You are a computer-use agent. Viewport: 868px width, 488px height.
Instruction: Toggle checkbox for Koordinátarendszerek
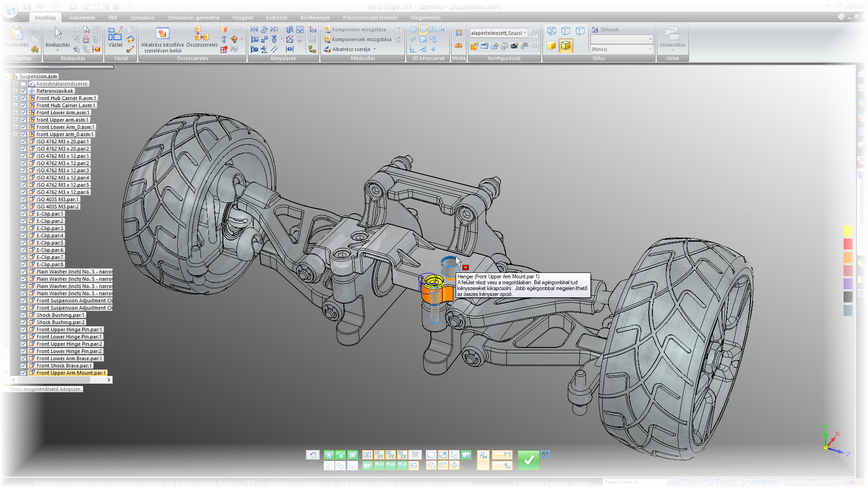point(23,84)
